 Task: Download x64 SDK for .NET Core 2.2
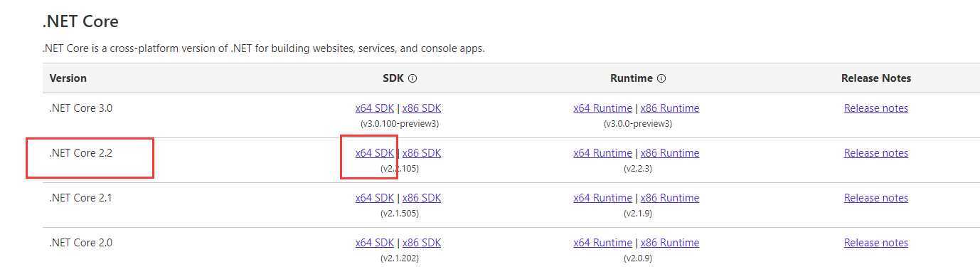pyautogui.click(x=375, y=153)
